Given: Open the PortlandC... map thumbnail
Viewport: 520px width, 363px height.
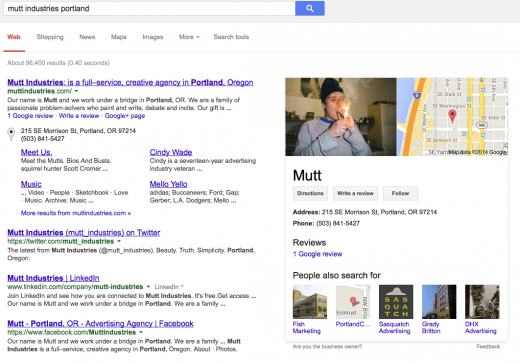Looking at the screenshot, I should click(353, 302).
